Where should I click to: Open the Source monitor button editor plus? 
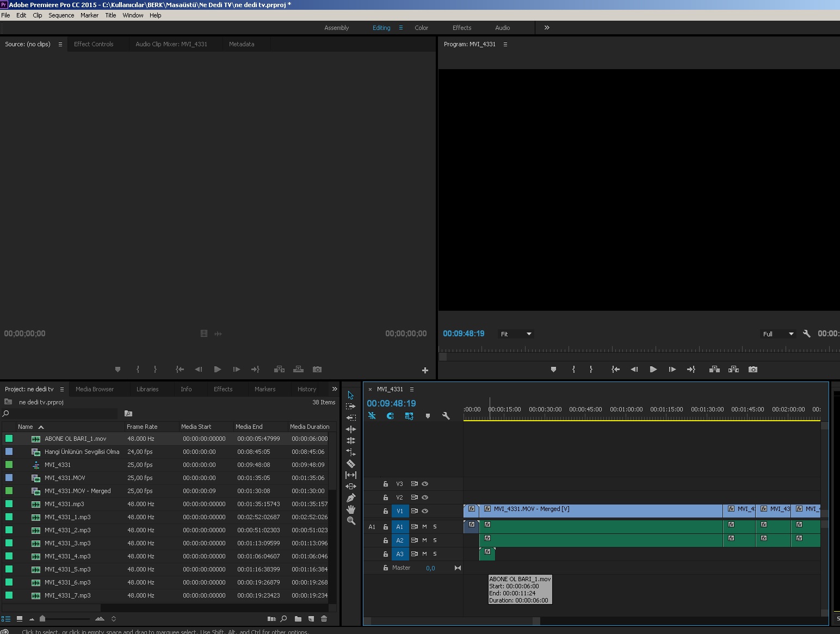[x=425, y=370]
